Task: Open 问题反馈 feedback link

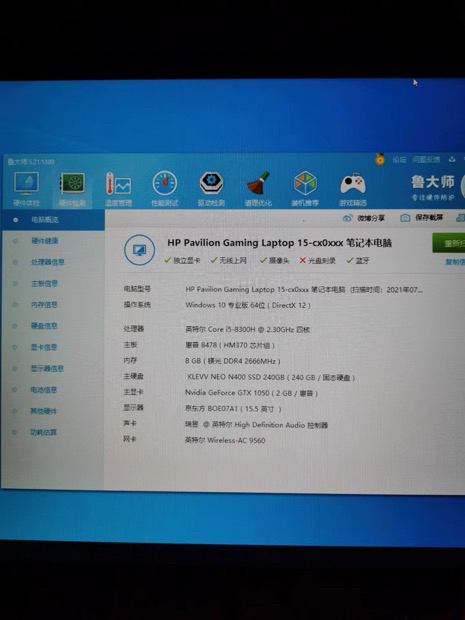Action: point(426,160)
